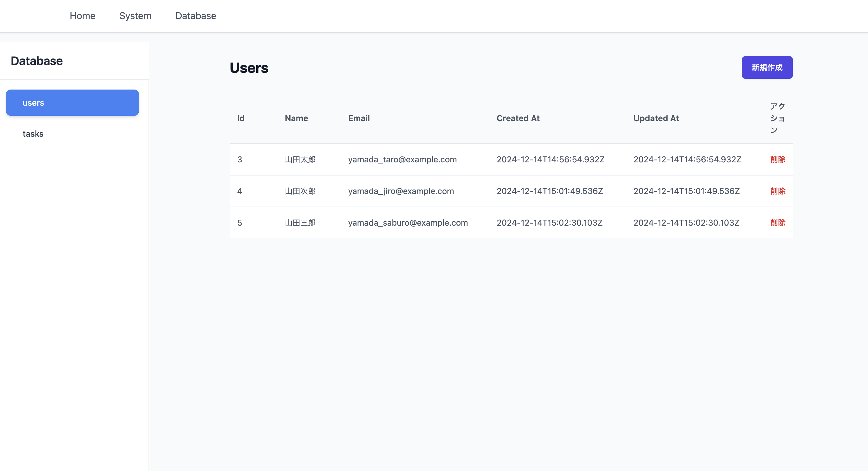The width and height of the screenshot is (868, 471).
Task: Click the Email column header
Action: point(359,118)
